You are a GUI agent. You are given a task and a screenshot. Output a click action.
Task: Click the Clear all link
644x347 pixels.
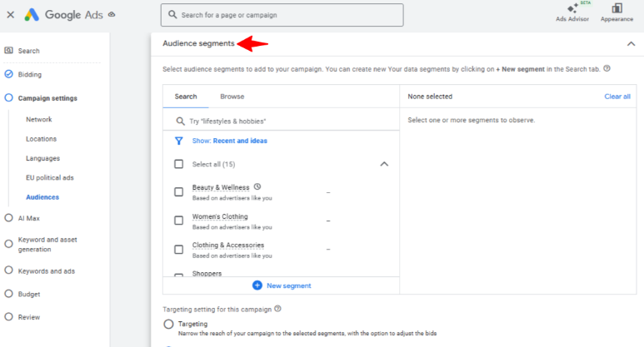[617, 97]
